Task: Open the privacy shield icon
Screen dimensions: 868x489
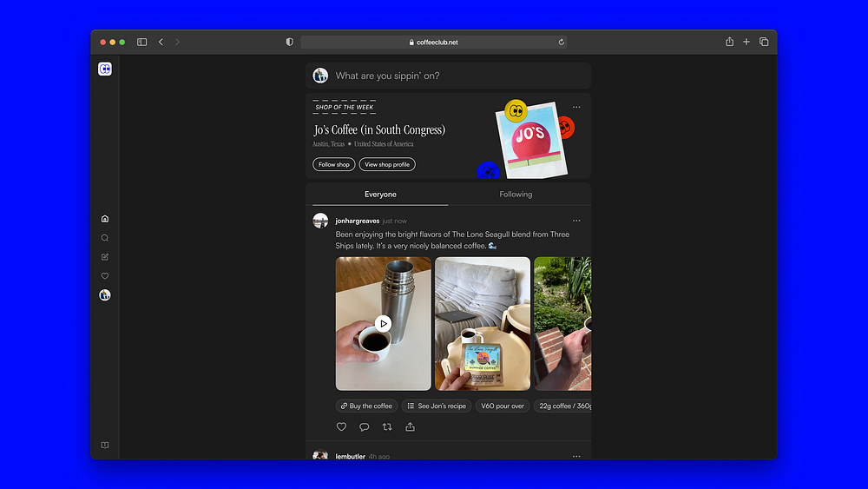Action: click(x=290, y=42)
